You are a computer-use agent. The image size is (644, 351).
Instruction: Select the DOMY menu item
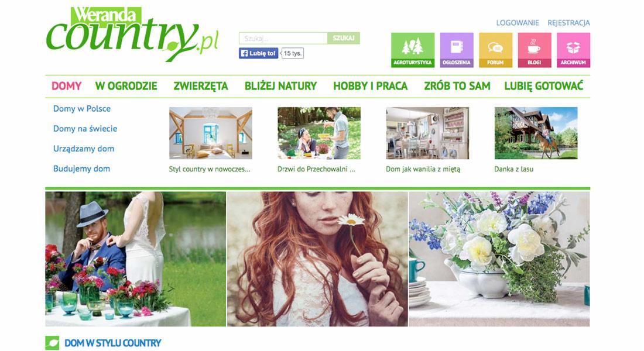tap(66, 86)
